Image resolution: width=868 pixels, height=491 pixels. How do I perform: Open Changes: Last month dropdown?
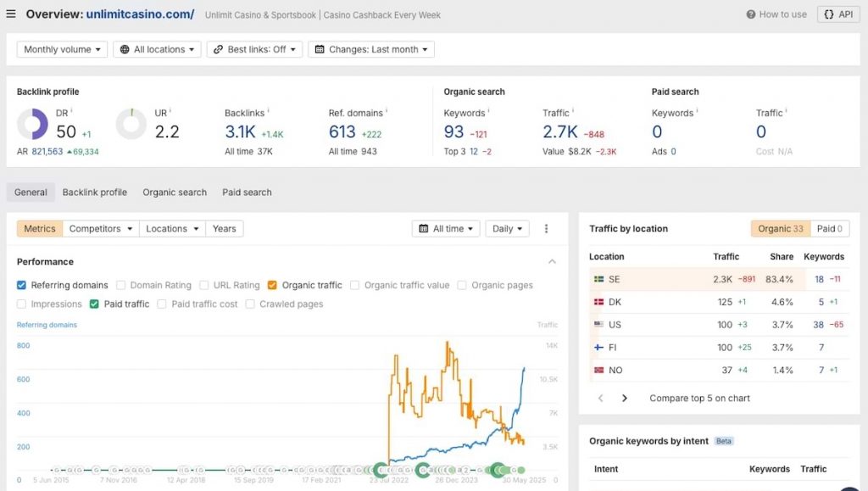(x=371, y=49)
